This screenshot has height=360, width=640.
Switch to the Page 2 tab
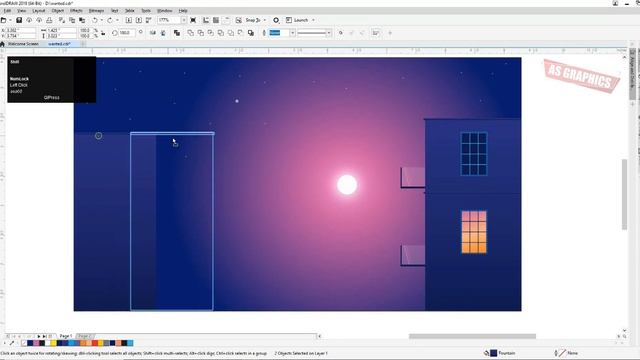tap(84, 336)
